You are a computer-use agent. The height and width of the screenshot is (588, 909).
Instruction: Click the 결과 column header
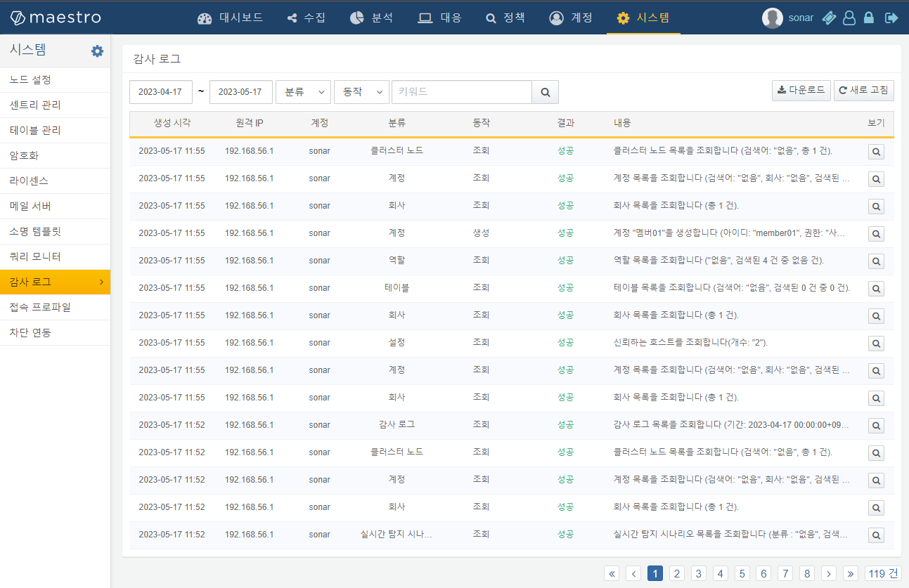pos(566,123)
